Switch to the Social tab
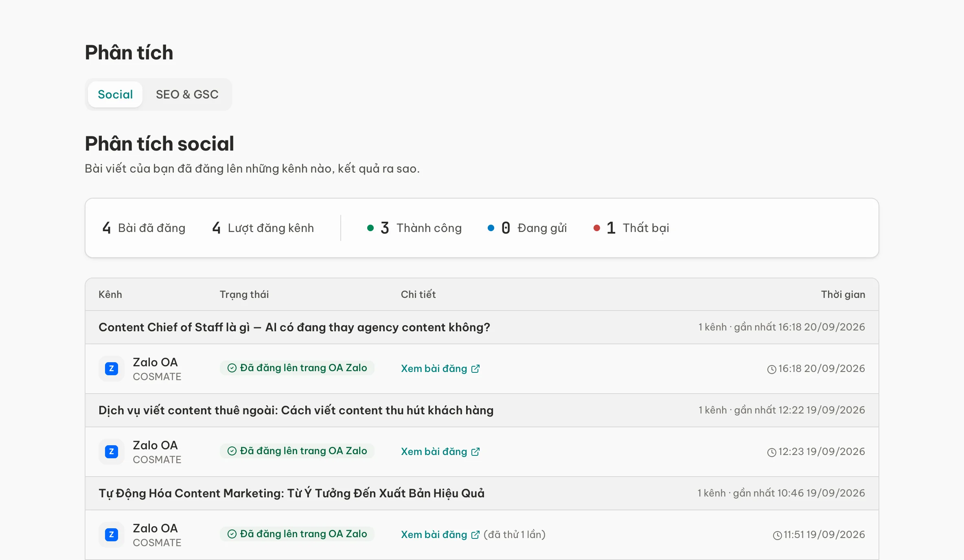964x560 pixels. pyautogui.click(x=115, y=94)
